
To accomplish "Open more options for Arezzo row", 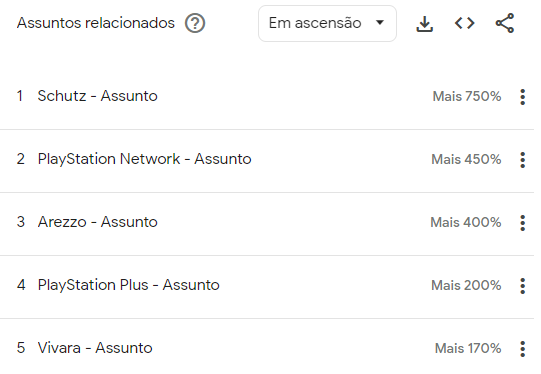I will coord(523,223).
